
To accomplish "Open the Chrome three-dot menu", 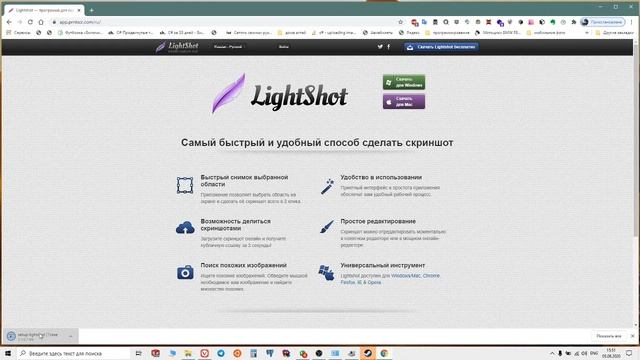I will pos(632,22).
